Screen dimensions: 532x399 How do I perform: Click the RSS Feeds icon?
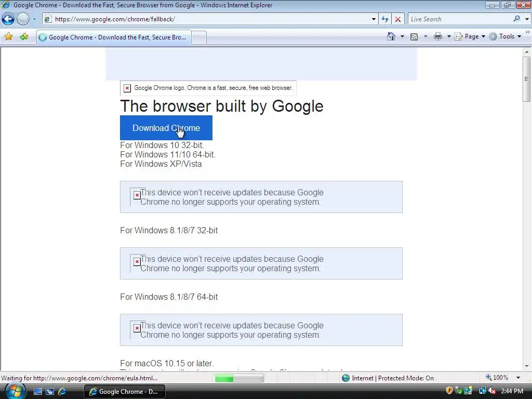pos(414,37)
